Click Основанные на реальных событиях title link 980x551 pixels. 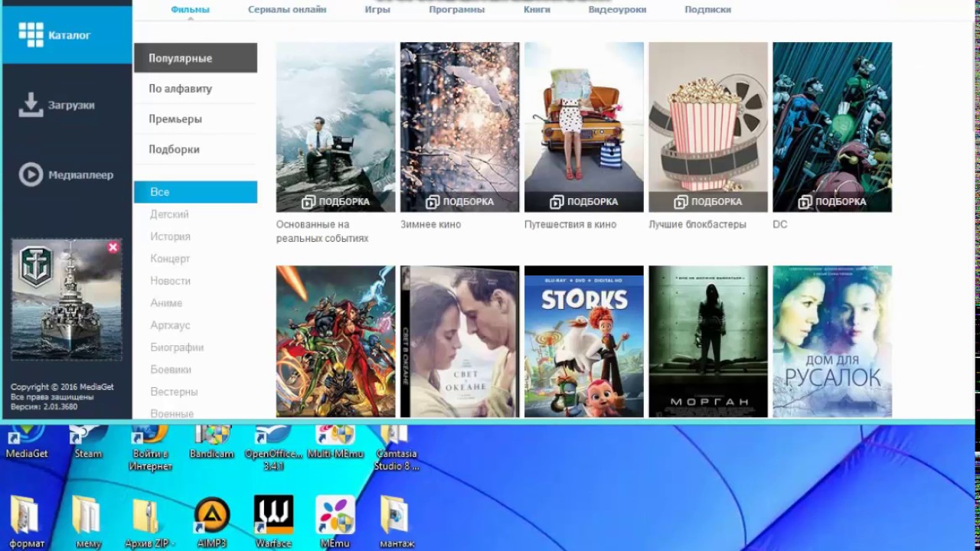322,231
